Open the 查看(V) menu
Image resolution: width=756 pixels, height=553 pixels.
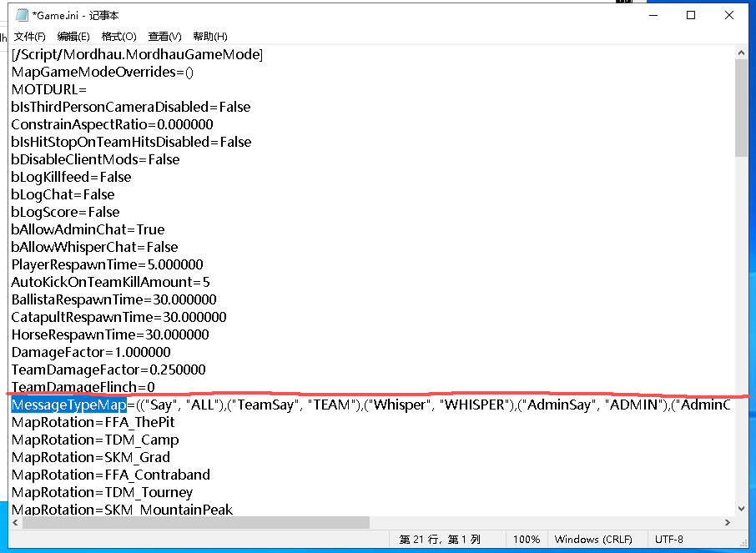click(x=164, y=37)
